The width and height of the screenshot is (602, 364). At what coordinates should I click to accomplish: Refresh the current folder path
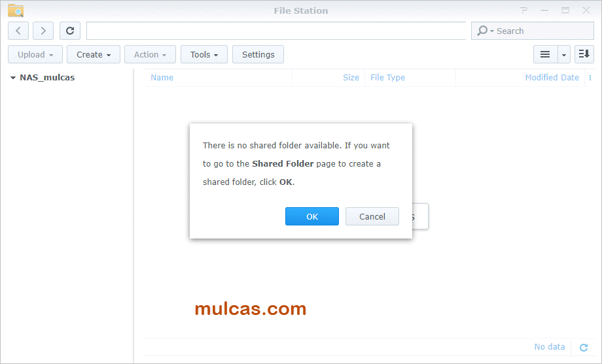(70, 31)
